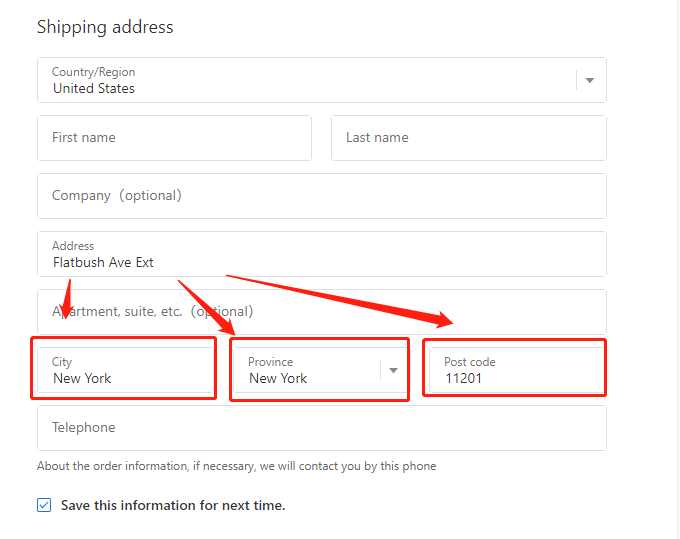The image size is (680, 539).
Task: Click the 'Save this information for next time' label
Action: (x=173, y=506)
